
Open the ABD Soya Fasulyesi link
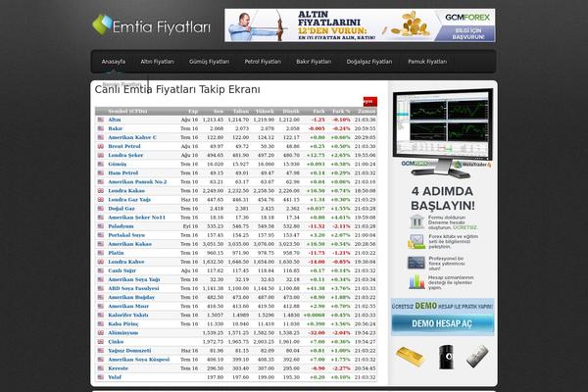133,288
